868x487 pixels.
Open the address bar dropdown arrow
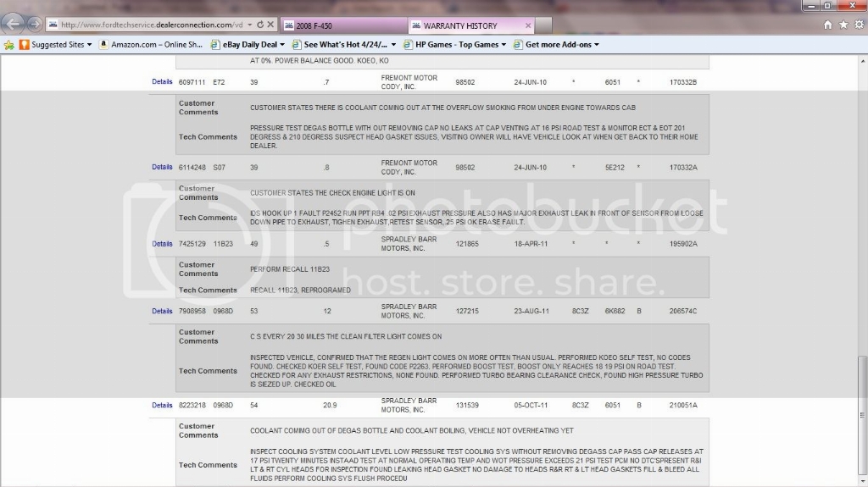click(250, 25)
